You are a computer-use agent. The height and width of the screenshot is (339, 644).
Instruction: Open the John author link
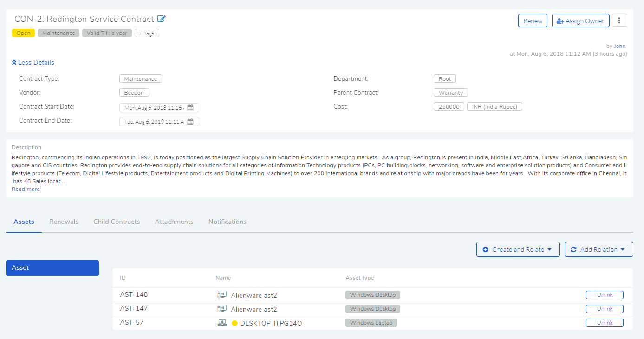pyautogui.click(x=620, y=46)
